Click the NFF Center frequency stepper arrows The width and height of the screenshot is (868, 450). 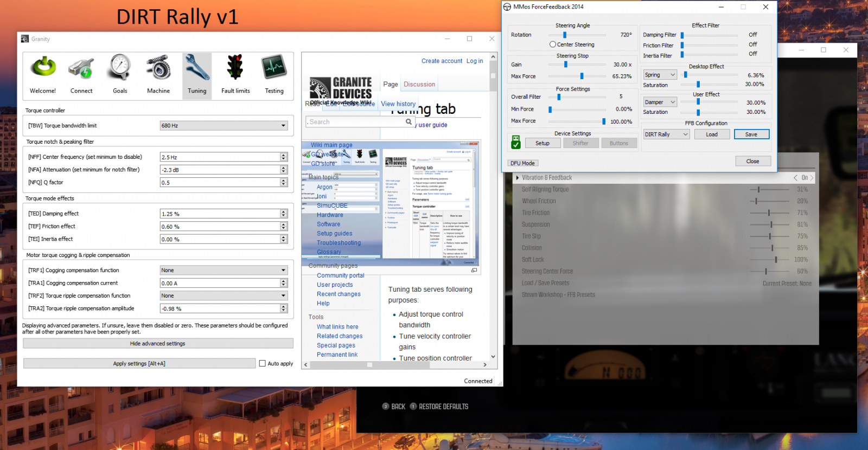(x=284, y=157)
